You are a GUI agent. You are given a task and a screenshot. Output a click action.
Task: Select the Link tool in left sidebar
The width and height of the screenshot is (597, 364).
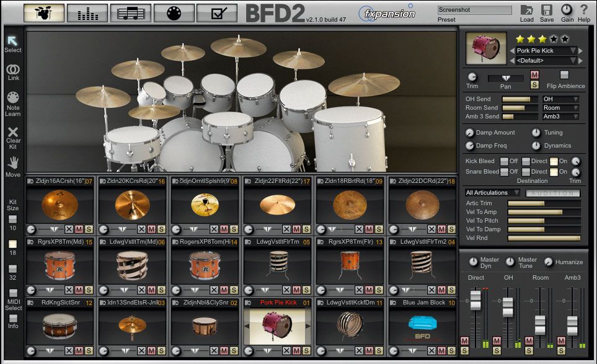tap(12, 69)
